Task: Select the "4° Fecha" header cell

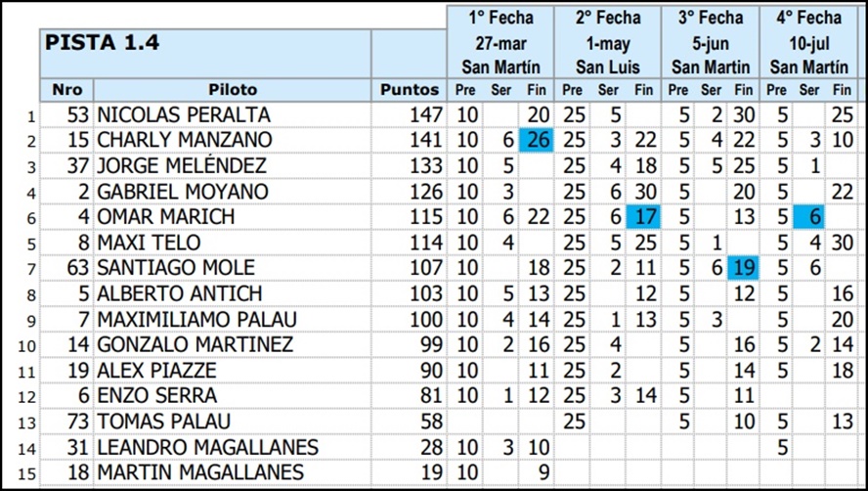Action: [808, 18]
